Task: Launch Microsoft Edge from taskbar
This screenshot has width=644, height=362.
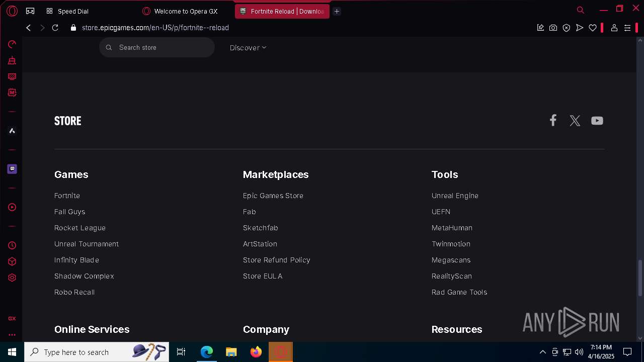Action: pyautogui.click(x=207, y=352)
